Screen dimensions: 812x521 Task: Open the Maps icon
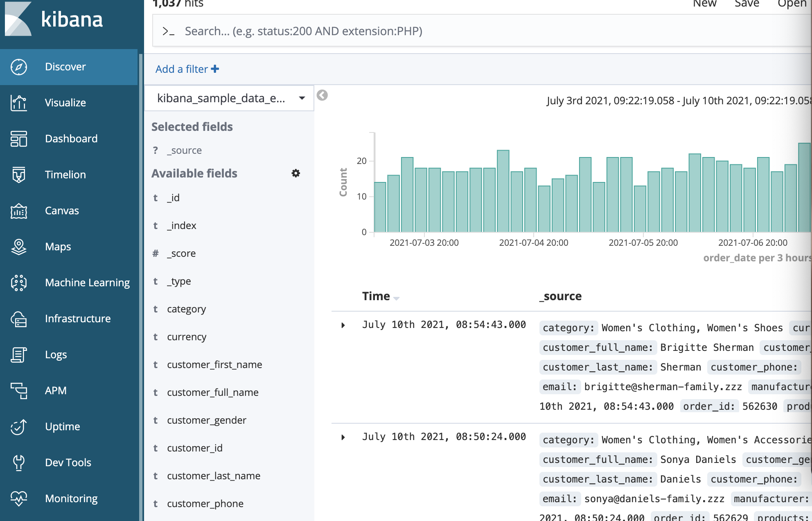point(19,247)
